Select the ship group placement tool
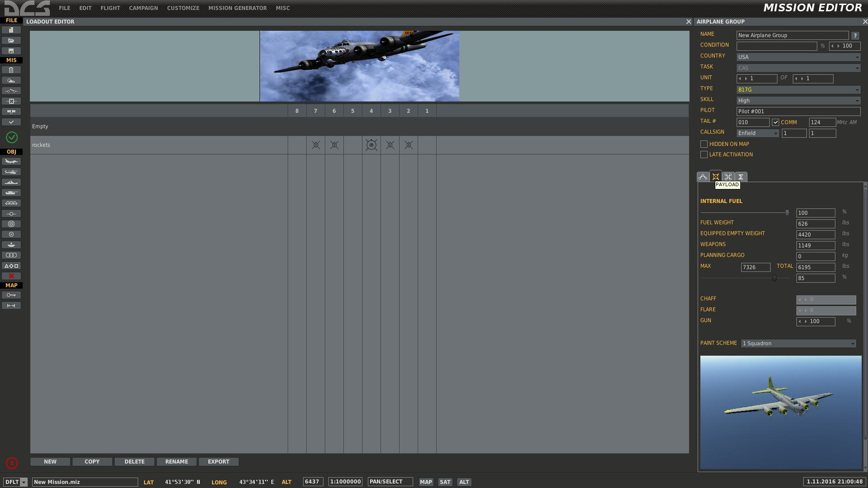 point(11,182)
